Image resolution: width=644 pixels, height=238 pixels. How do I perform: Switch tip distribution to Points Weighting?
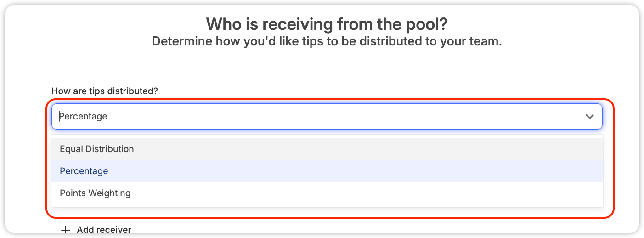tap(327, 193)
